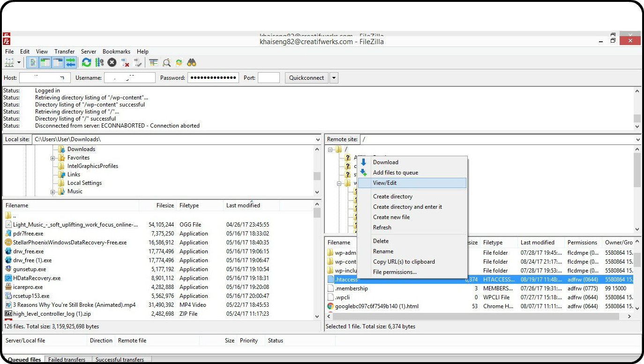Open the Bookmarks menu
Viewport: 644px width, 364px height.
click(116, 52)
